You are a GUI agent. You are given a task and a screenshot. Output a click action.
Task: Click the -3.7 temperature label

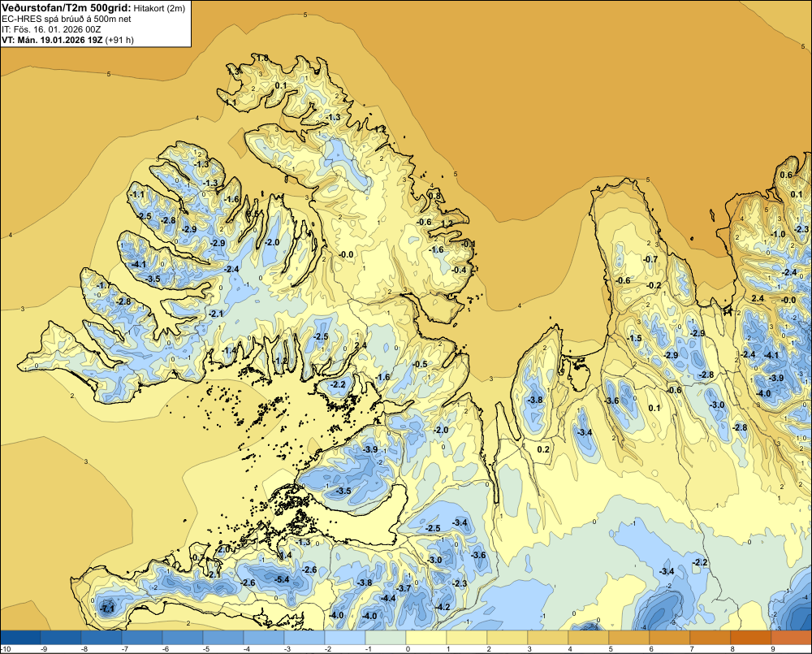pos(404,588)
